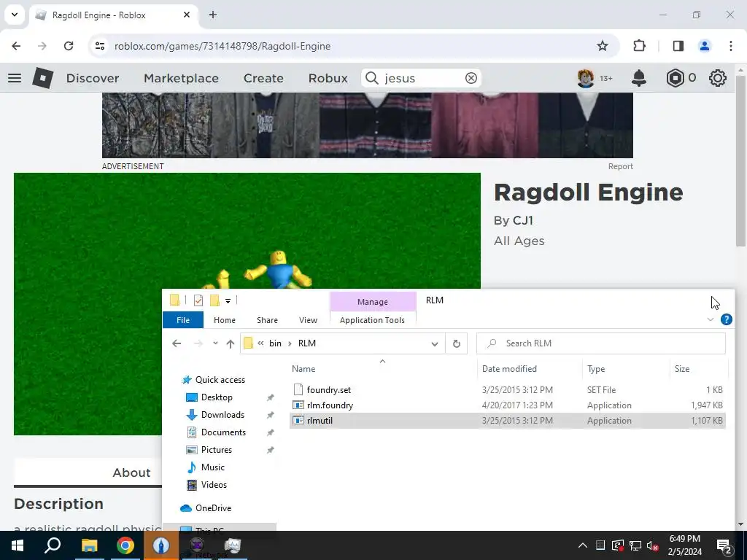Open the address bar history dropdown

coord(435,343)
